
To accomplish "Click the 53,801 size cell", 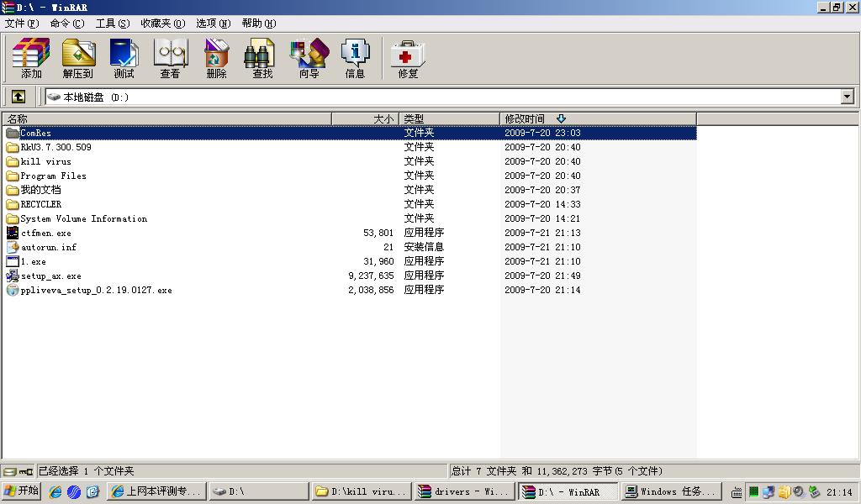I will (378, 233).
